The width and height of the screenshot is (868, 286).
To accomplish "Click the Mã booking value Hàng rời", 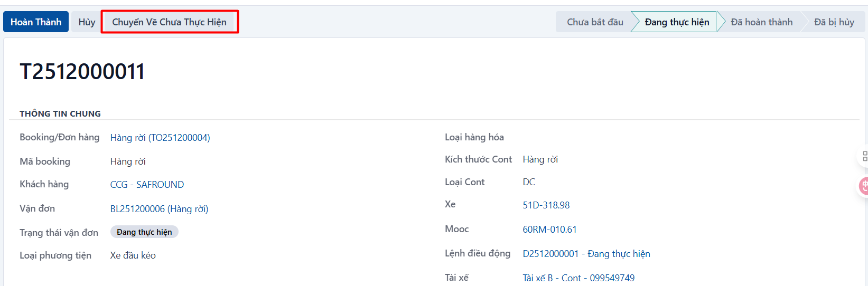I will pos(128,161).
